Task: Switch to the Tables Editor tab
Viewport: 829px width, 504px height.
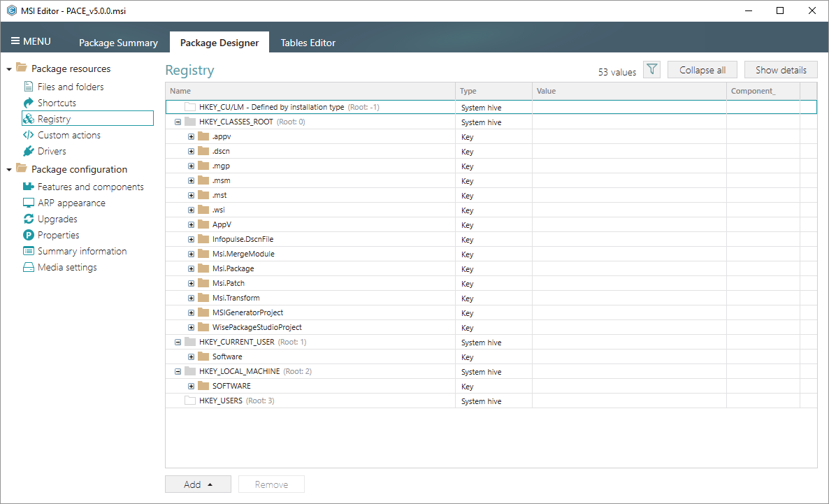Action: [308, 43]
